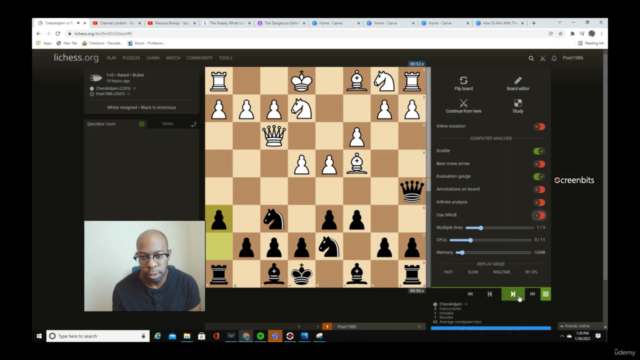Image resolution: width=640 pixels, height=360 pixels.
Task: Open the Study icon
Action: click(518, 103)
